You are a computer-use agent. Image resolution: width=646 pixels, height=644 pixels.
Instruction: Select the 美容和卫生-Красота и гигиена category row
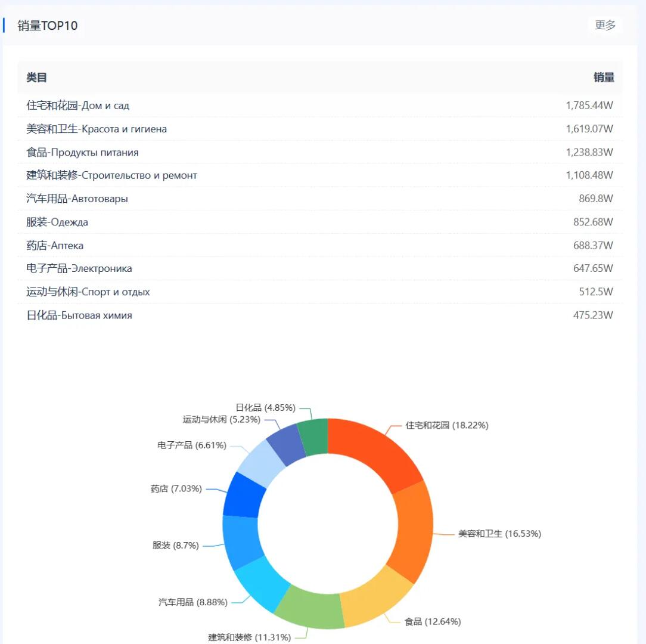pyautogui.click(x=319, y=129)
